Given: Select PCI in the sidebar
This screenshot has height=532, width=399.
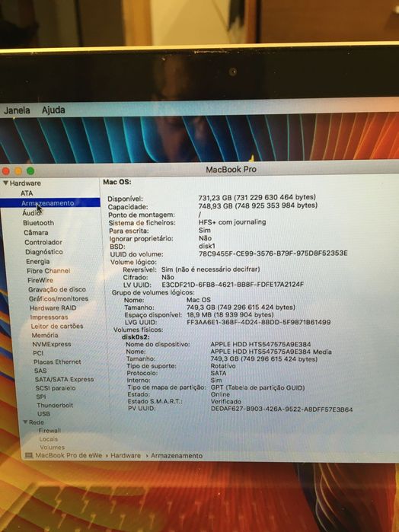Looking at the screenshot, I should [x=38, y=353].
